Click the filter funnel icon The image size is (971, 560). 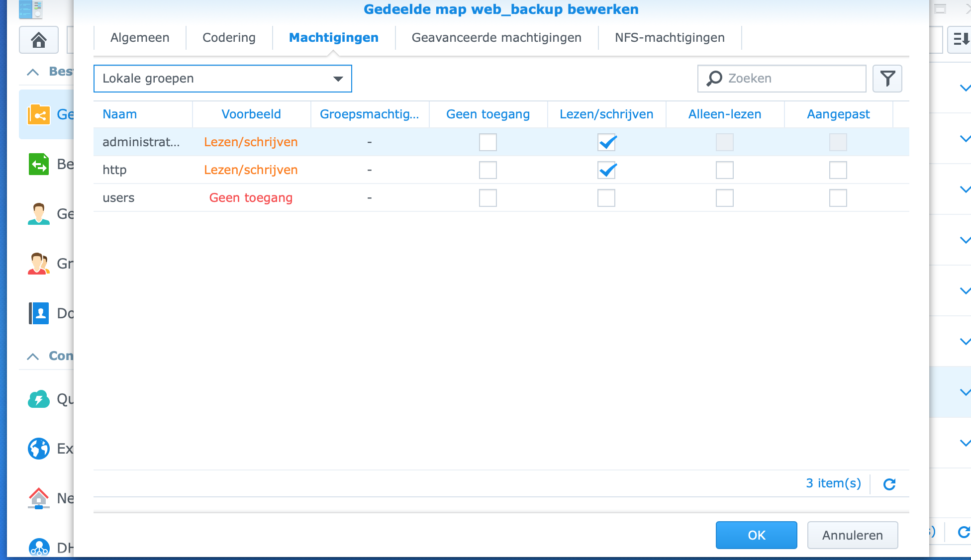887,79
